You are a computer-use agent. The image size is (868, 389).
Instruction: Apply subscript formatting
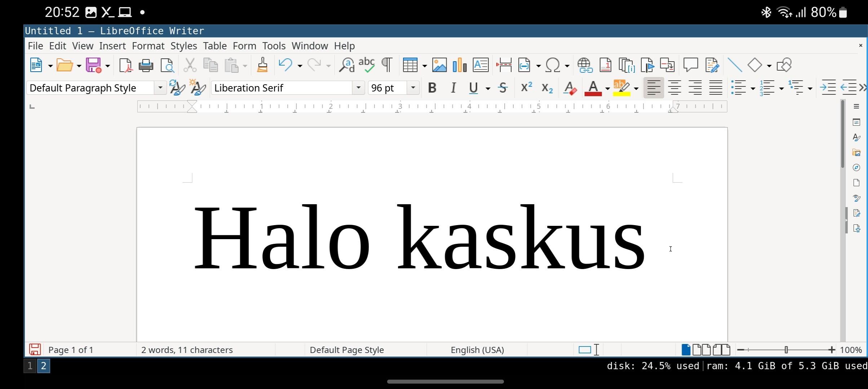point(547,88)
